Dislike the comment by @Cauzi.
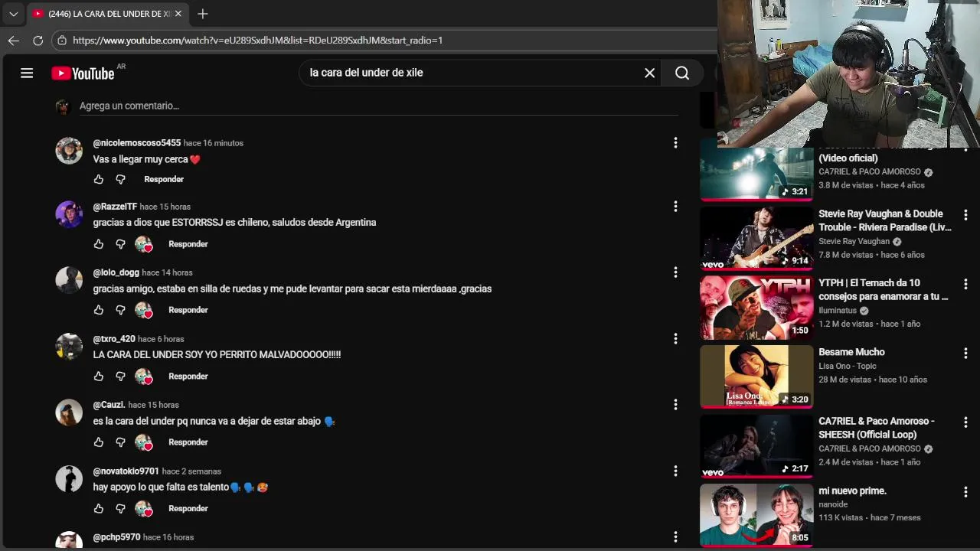This screenshot has height=551, width=980. tap(120, 442)
